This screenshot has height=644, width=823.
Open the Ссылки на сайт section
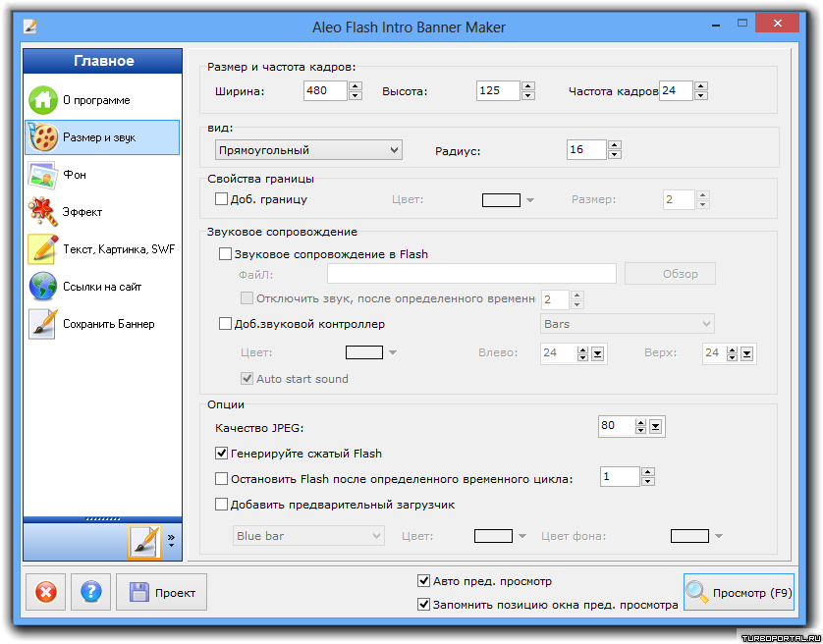pos(103,287)
